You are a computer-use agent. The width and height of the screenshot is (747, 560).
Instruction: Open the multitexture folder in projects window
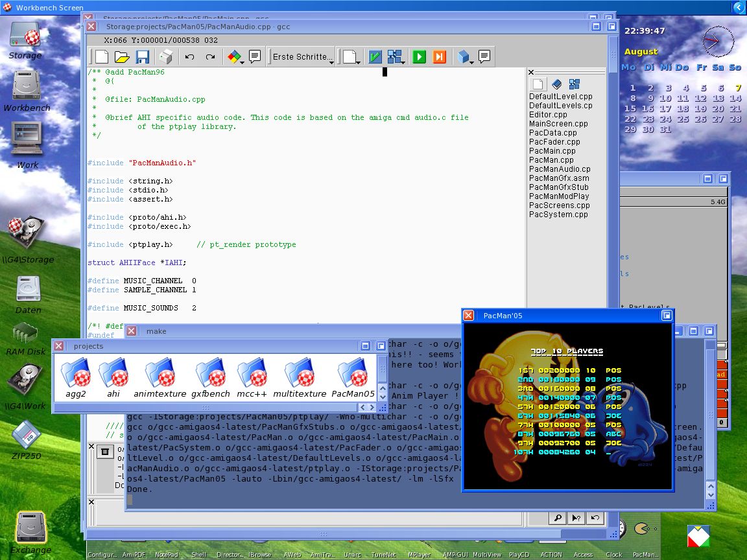pyautogui.click(x=300, y=378)
